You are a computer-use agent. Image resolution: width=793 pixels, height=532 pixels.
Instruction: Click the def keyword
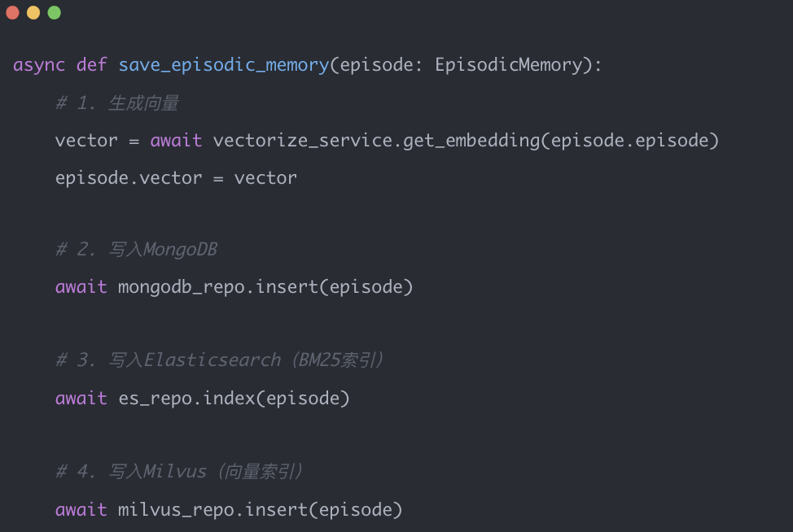[92, 65]
